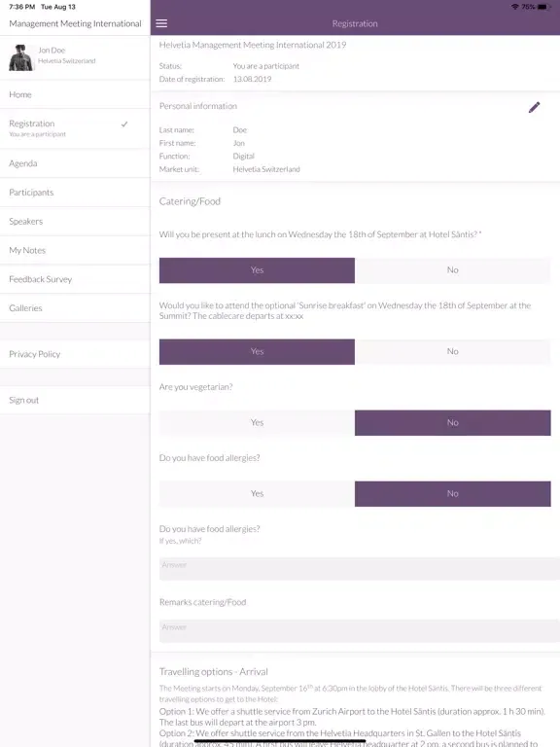Open My Notes

[75, 251]
